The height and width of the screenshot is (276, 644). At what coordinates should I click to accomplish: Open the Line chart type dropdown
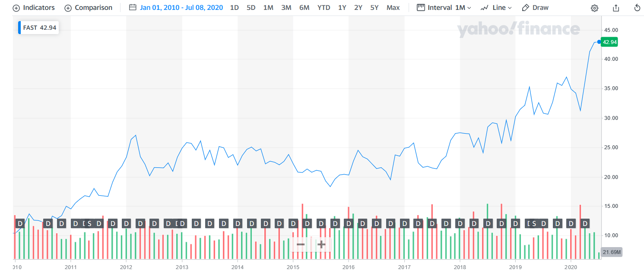(496, 8)
